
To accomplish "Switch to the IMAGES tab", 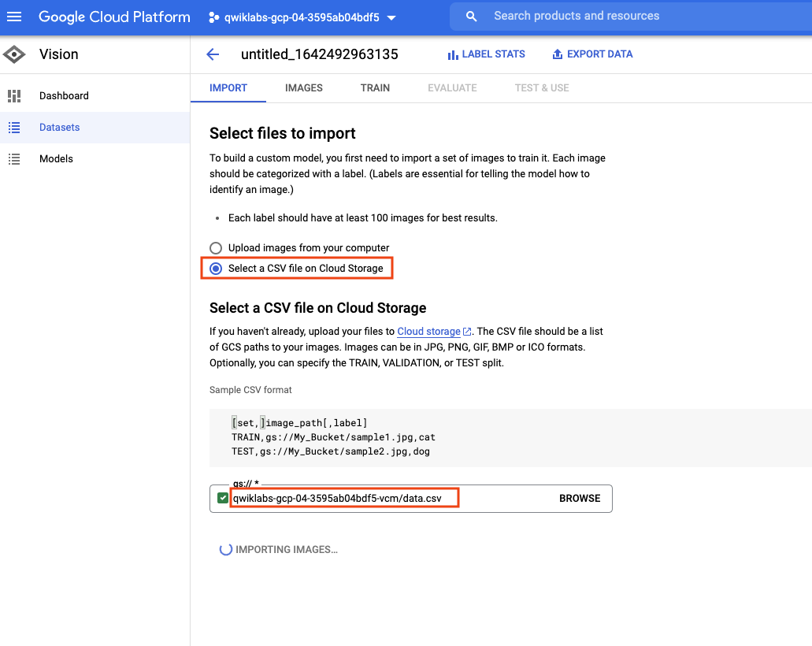I will click(x=304, y=88).
